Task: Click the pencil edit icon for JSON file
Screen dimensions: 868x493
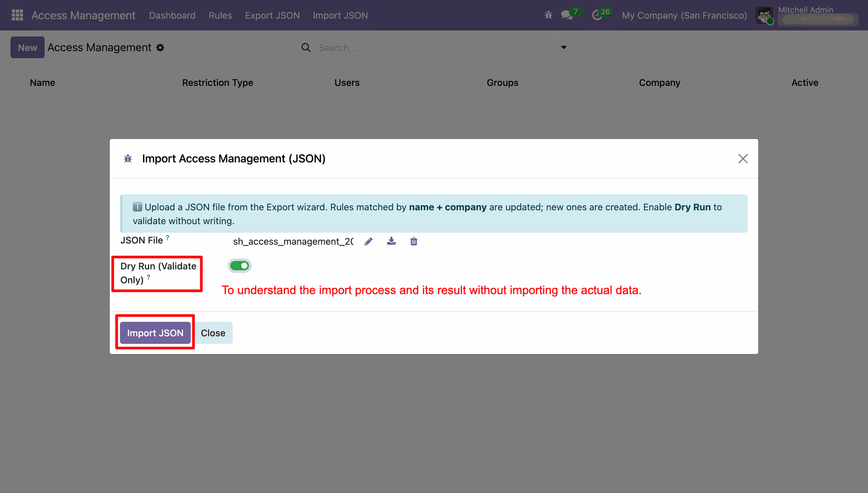Action: point(368,241)
